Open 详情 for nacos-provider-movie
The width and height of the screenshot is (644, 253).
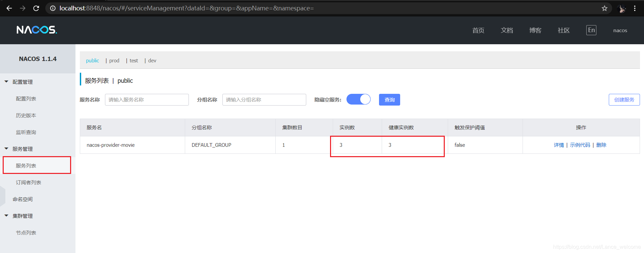click(559, 145)
